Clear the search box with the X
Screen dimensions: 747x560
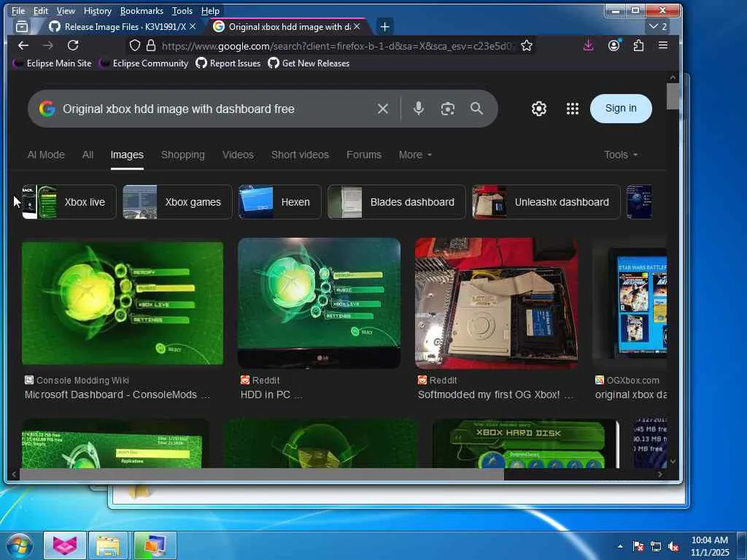382,109
